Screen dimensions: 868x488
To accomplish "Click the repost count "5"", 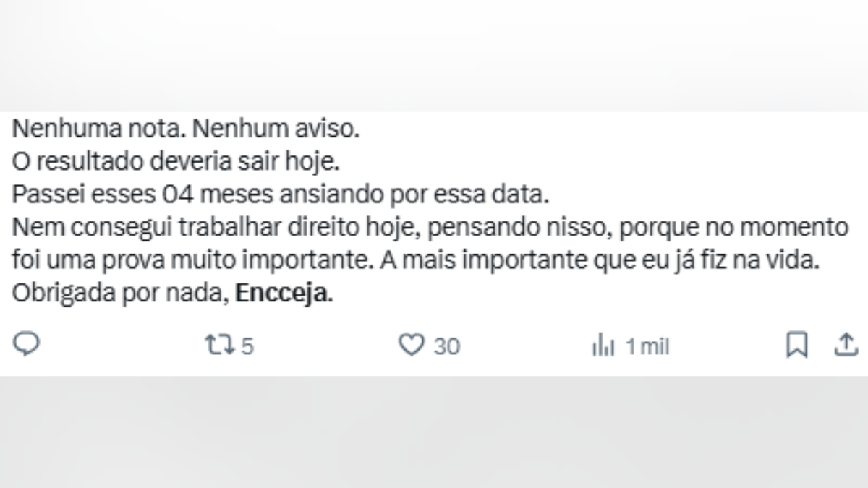I will pyautogui.click(x=247, y=347).
